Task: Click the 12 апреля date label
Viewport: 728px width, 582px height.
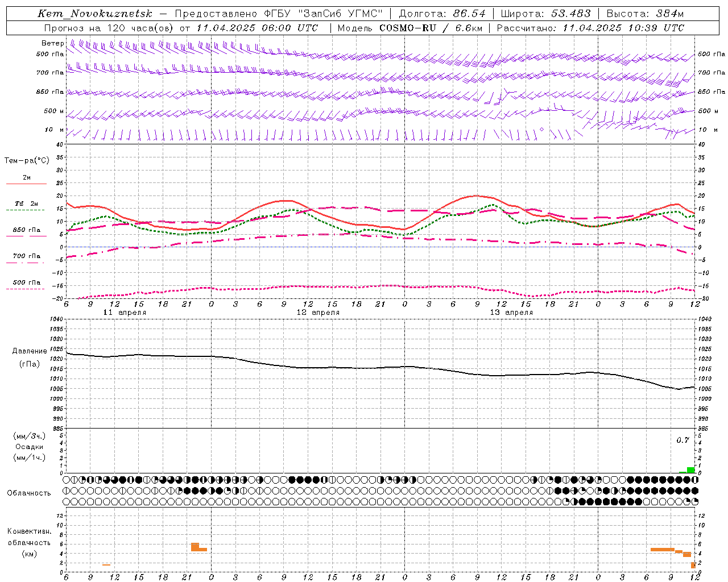Action: 318,313
